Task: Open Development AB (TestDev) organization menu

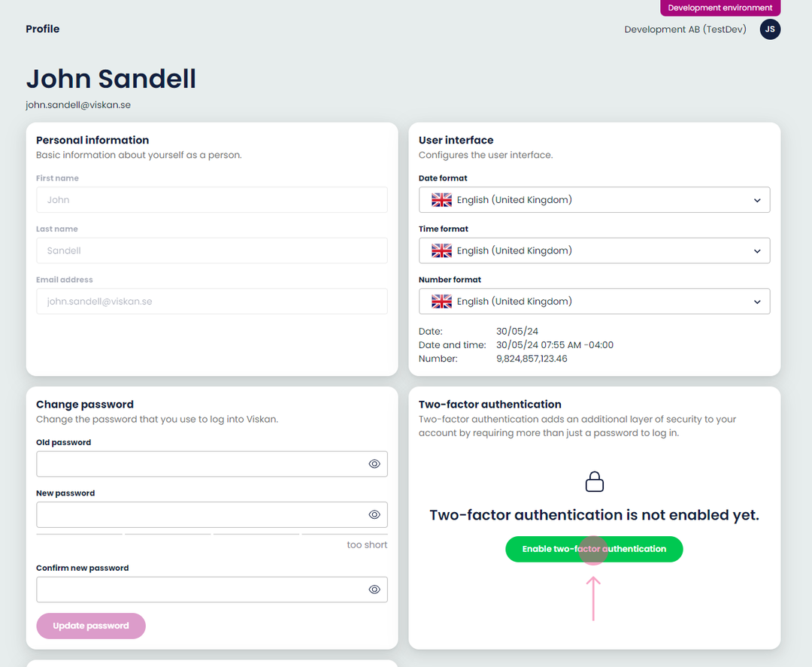Action: point(685,29)
